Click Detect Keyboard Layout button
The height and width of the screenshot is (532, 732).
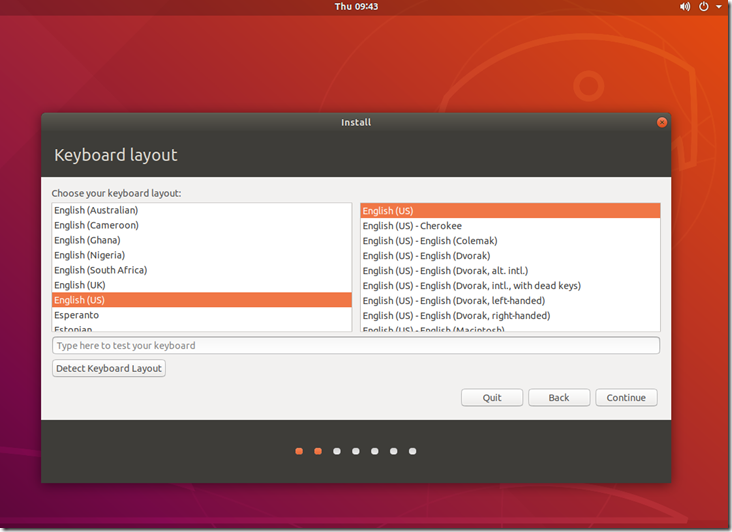pyautogui.click(x=109, y=368)
